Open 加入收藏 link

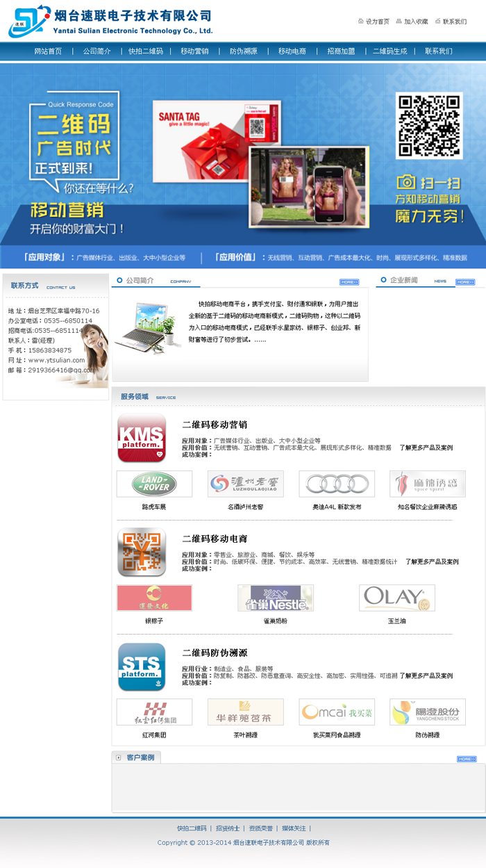pyautogui.click(x=417, y=22)
